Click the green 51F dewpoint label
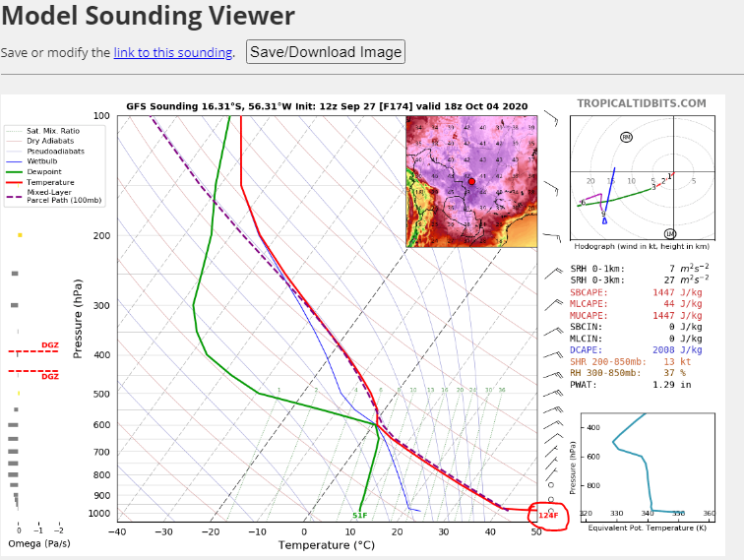 [359, 516]
